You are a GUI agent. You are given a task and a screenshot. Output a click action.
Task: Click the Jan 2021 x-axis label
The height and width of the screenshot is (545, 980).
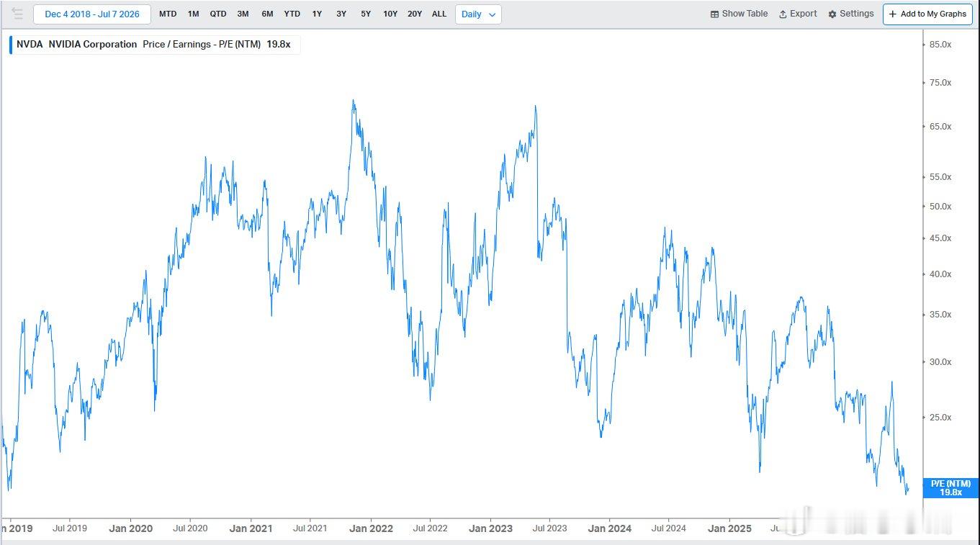[x=251, y=528]
